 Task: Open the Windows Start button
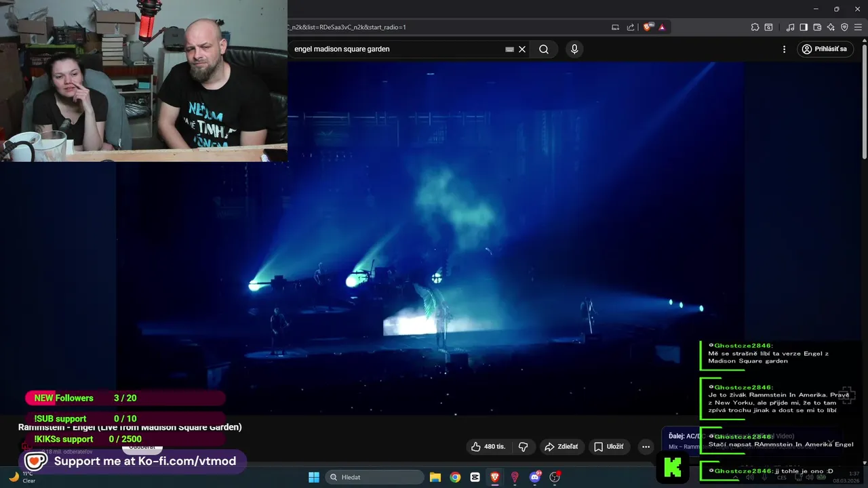click(x=313, y=477)
